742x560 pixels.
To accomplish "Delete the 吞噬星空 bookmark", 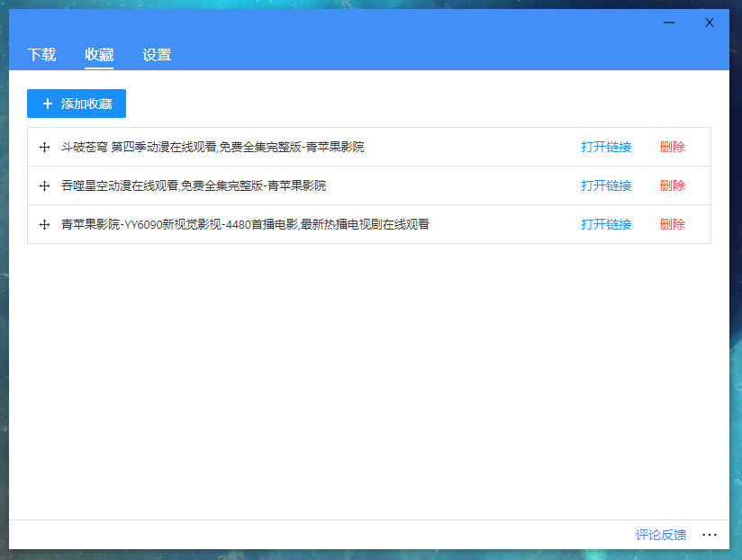I will [672, 186].
